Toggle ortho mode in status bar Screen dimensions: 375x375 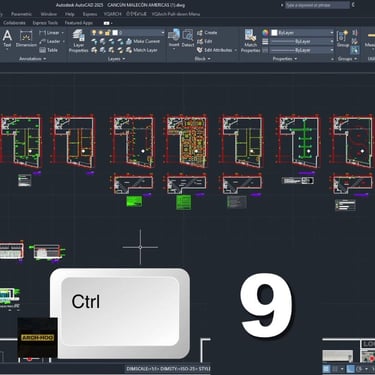[351, 369]
